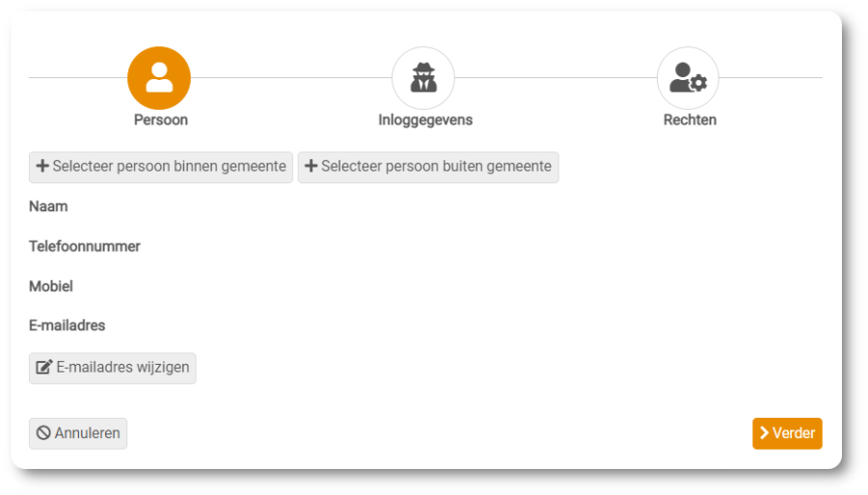This screenshot has height=495, width=868.
Task: Click the Telefoonnummer field label
Action: tap(85, 246)
